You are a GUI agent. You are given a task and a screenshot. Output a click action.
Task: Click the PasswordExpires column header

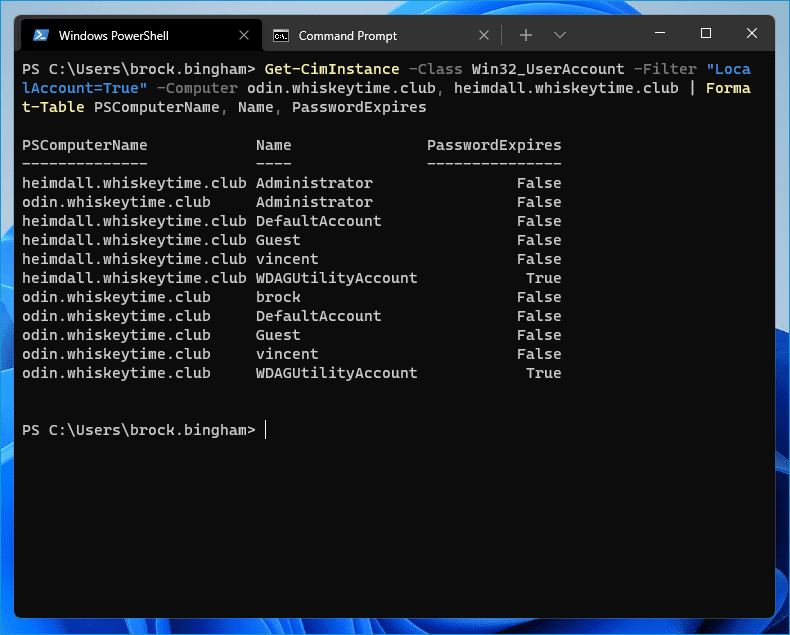point(494,145)
